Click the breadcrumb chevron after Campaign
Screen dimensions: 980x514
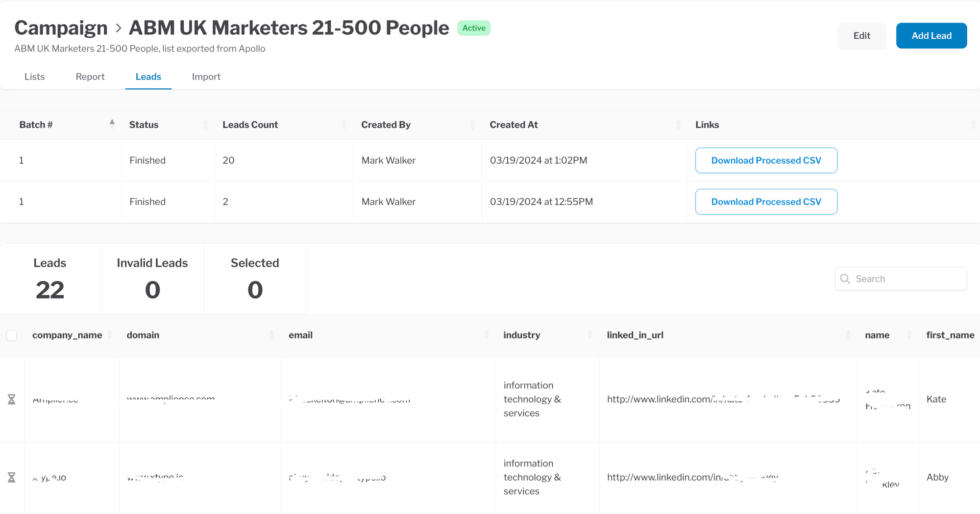(x=118, y=28)
